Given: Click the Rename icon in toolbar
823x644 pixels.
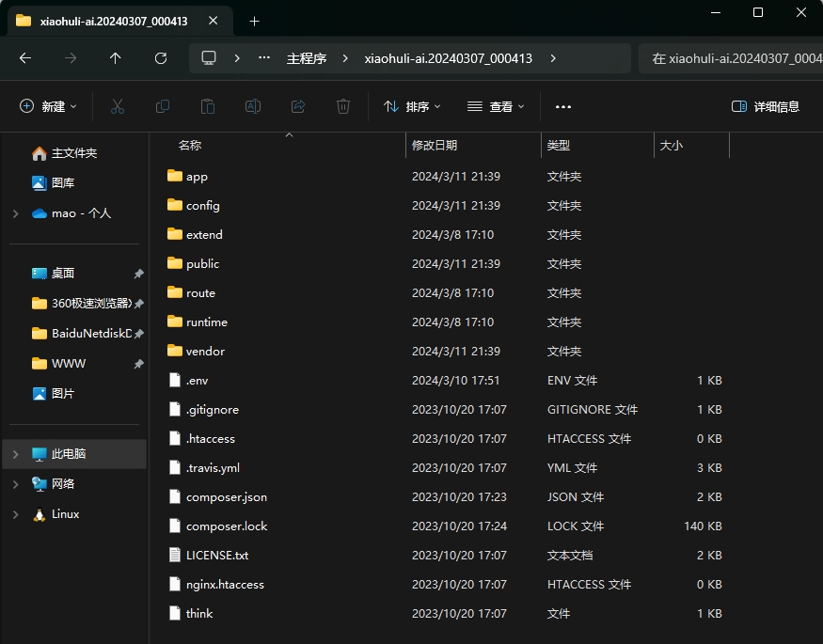Looking at the screenshot, I should (253, 107).
